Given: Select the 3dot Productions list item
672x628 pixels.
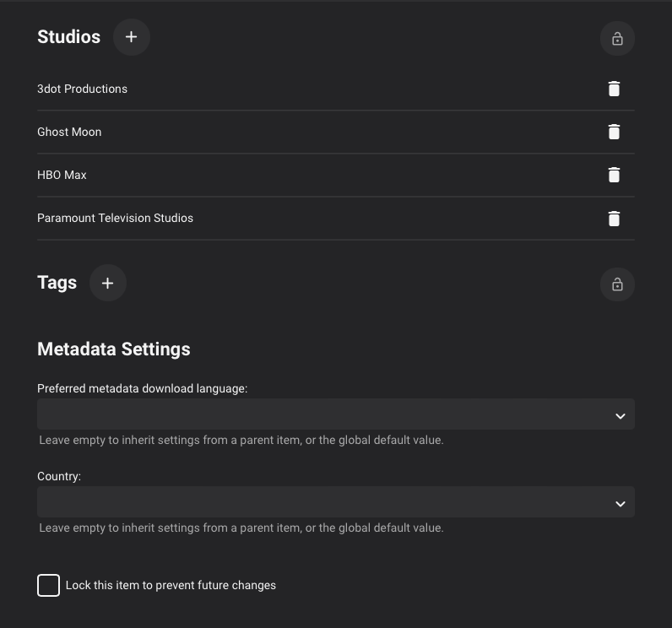Looking at the screenshot, I should (x=82, y=89).
